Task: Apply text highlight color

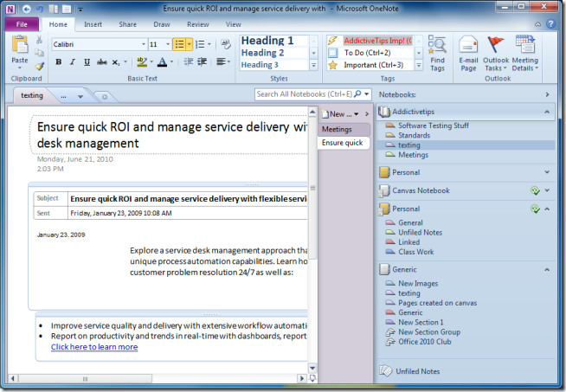Action: tap(142, 62)
